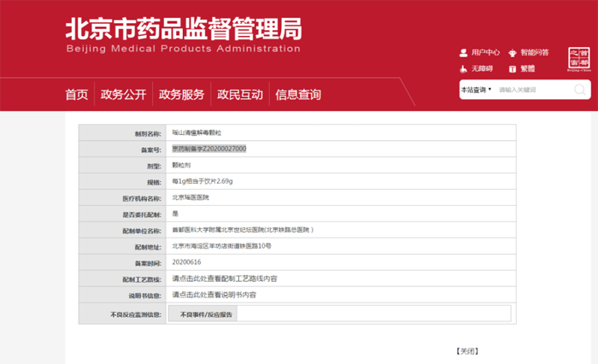Go to 首页 in navigation bar
The image size is (598, 364).
coord(77,95)
